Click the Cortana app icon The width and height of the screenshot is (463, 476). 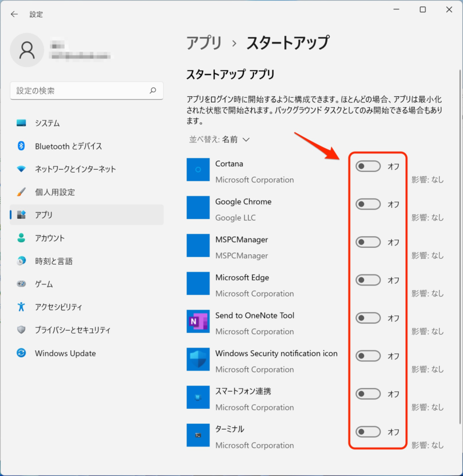198,170
